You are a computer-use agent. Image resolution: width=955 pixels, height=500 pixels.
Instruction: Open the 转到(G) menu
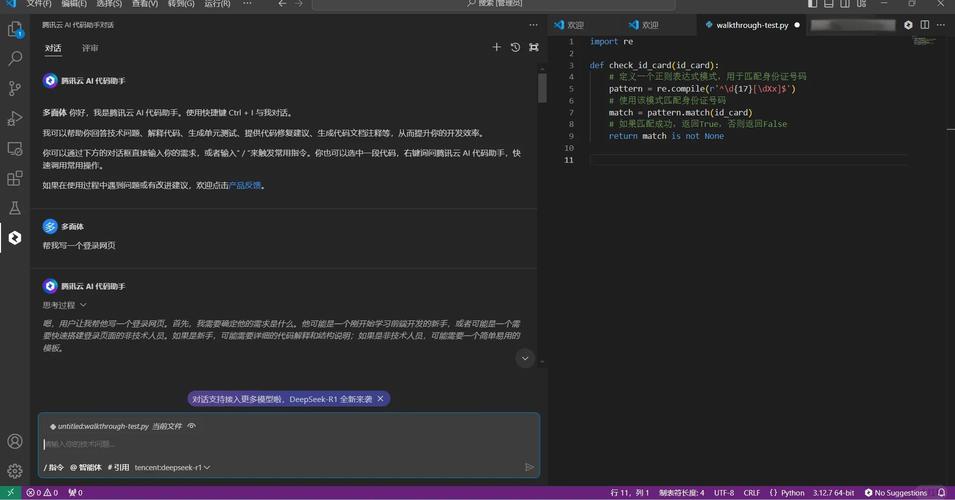pyautogui.click(x=181, y=4)
